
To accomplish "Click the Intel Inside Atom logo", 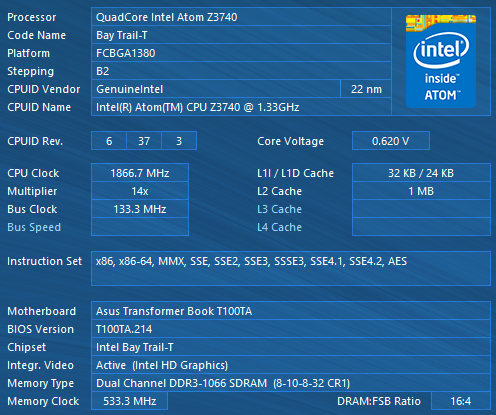I will tap(441, 61).
